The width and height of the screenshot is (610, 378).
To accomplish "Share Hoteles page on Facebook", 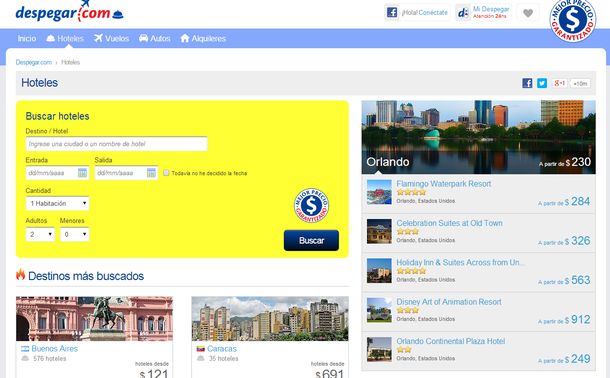I will [527, 83].
